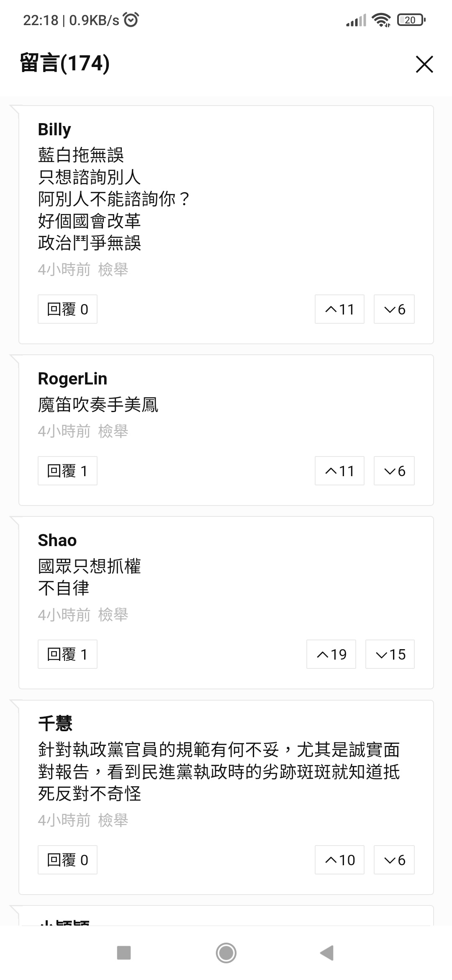Downvote Shao's comment with 15 votes
The image size is (452, 980).
[390, 654]
